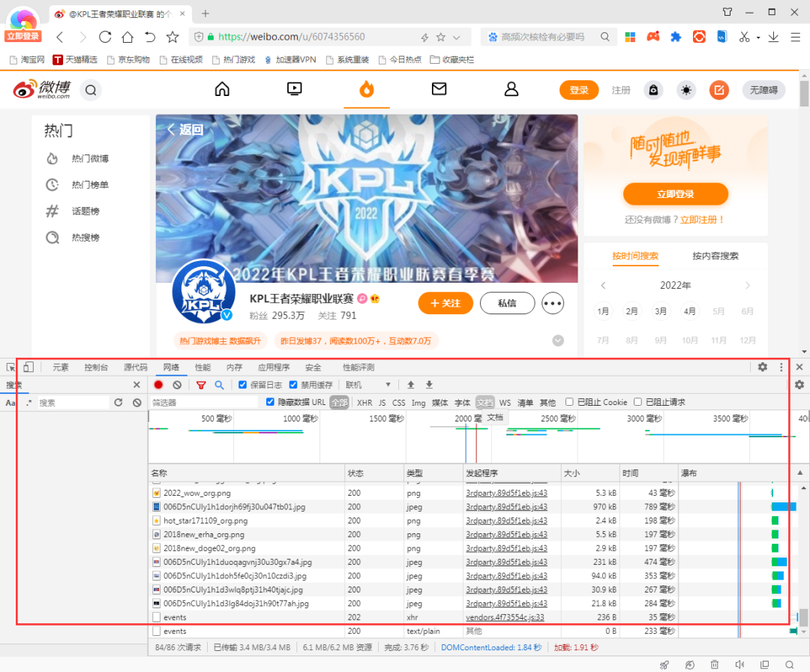Toggle the network filter funnel icon

tap(201, 385)
